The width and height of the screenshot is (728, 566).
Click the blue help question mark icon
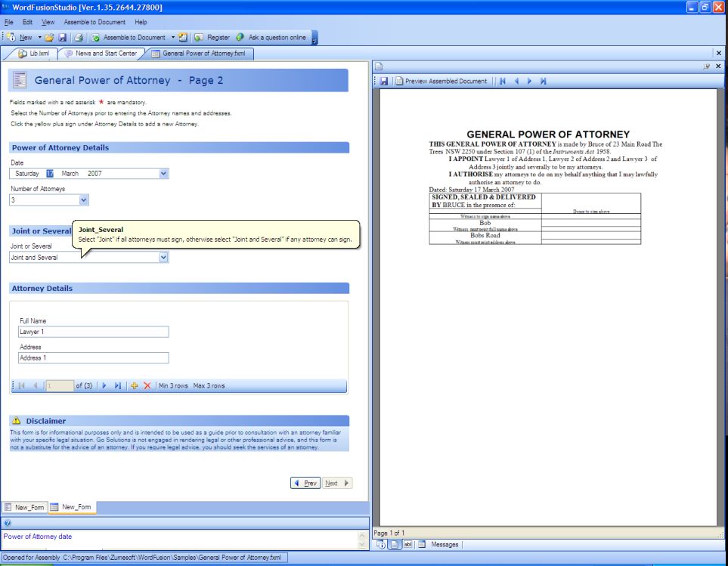(x=8, y=523)
